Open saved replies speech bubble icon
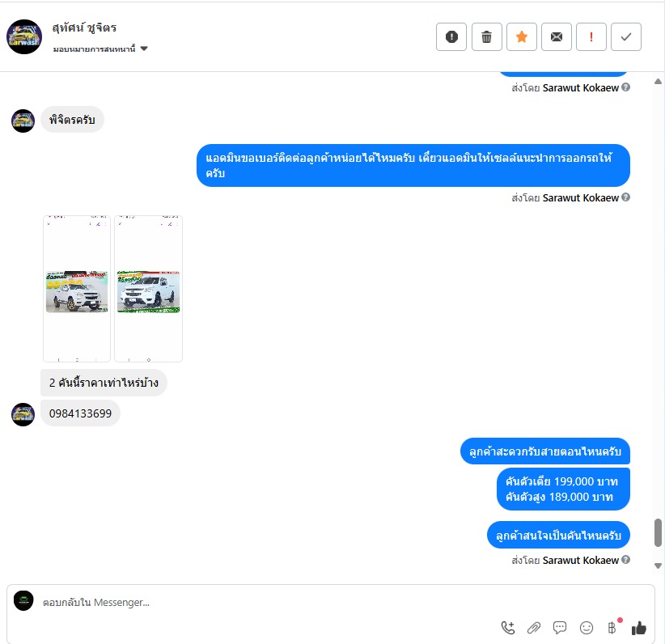The width and height of the screenshot is (665, 644). [560, 628]
